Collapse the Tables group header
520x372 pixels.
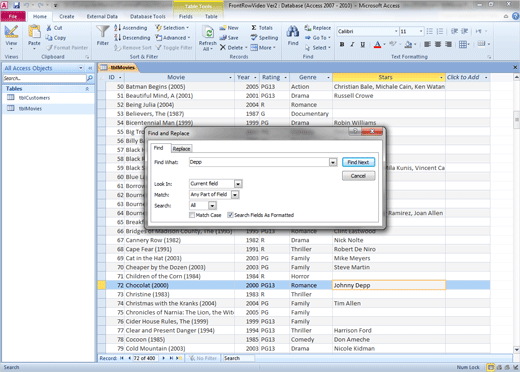pyautogui.click(x=87, y=89)
